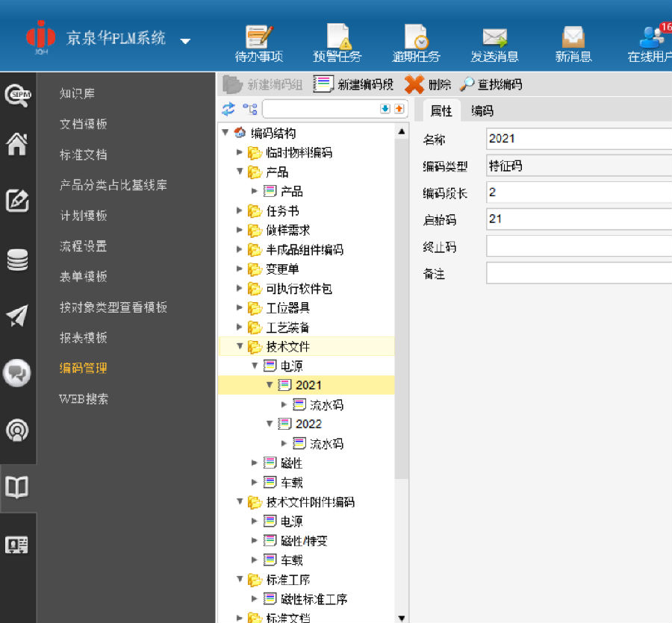Click the home icon in left sidebar
Viewport: 672px width, 623px height.
coord(17,143)
